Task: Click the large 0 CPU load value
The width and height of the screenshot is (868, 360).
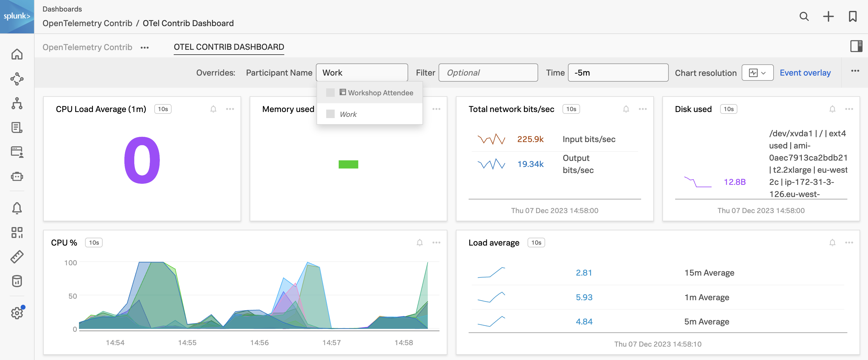Action: (142, 160)
